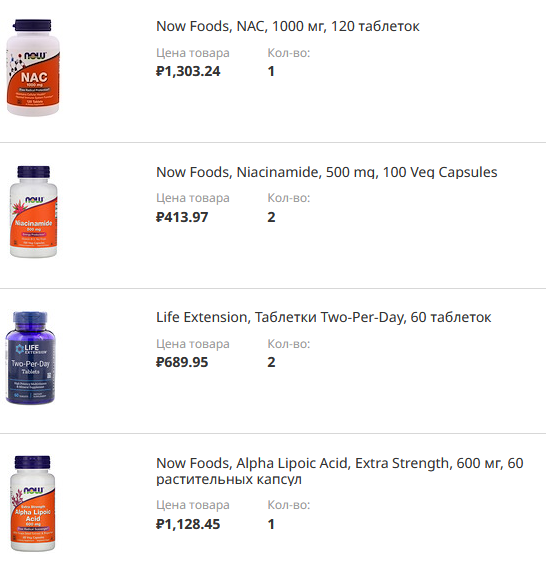Screen dimensions: 546x570
Task: Open the Now Foods Niacinamide product title
Action: click(x=326, y=172)
